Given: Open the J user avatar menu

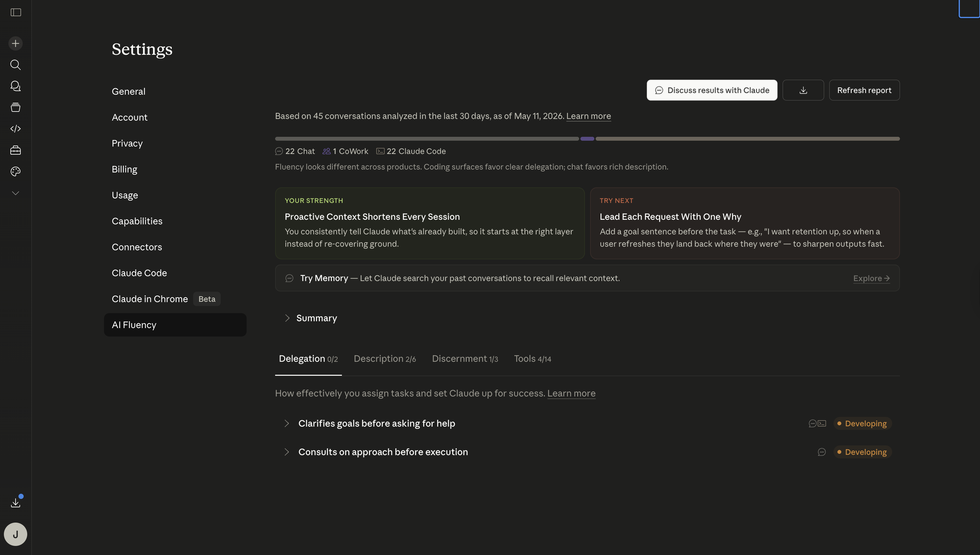Looking at the screenshot, I should tap(16, 534).
